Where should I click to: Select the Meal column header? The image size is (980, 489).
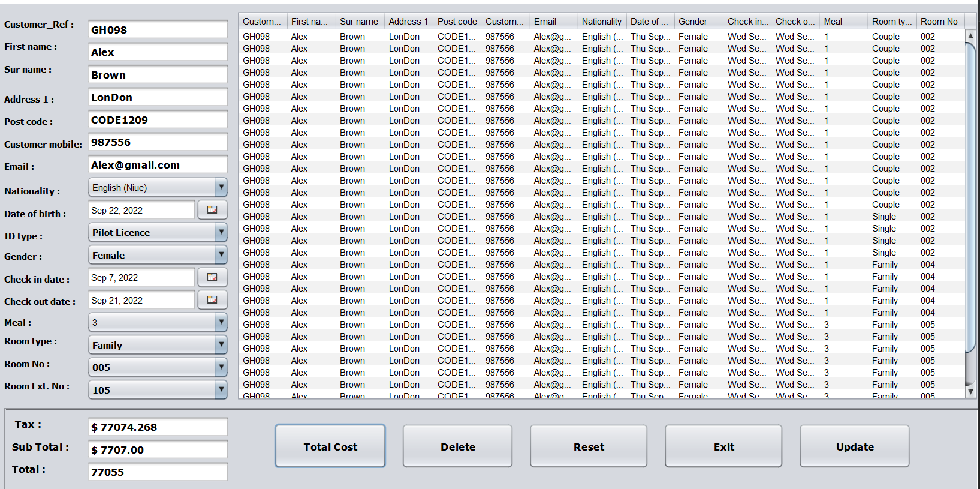point(844,22)
